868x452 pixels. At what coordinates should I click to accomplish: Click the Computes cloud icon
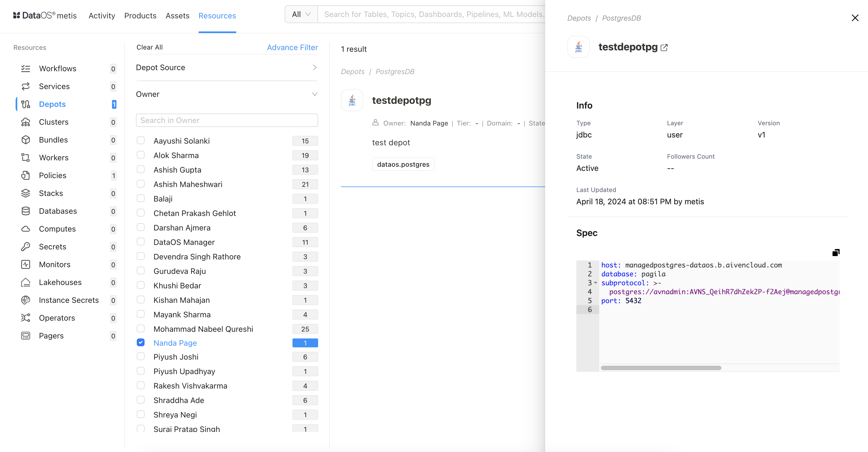(26, 229)
